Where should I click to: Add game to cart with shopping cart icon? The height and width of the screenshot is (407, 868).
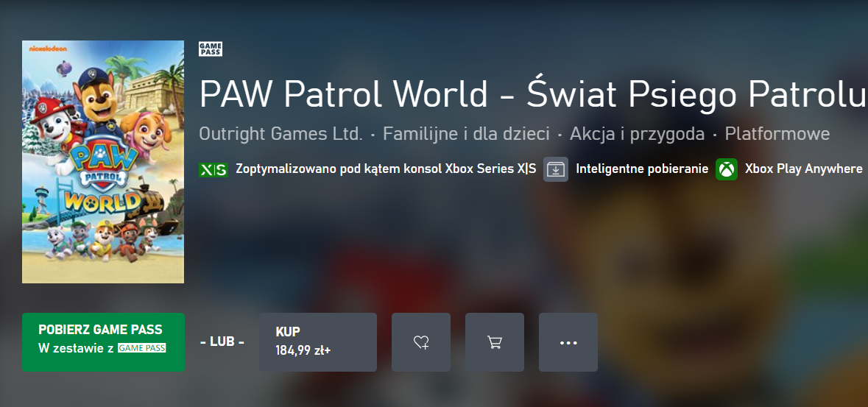494,342
